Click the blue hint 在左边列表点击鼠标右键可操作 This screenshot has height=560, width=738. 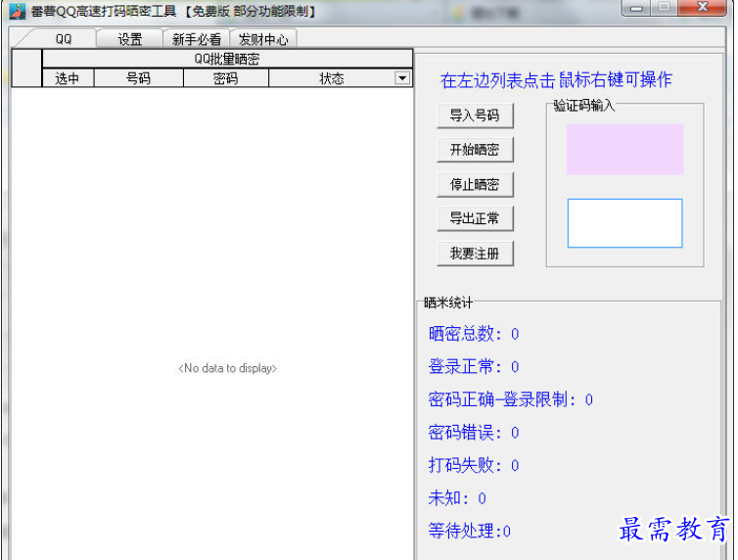pos(556,80)
